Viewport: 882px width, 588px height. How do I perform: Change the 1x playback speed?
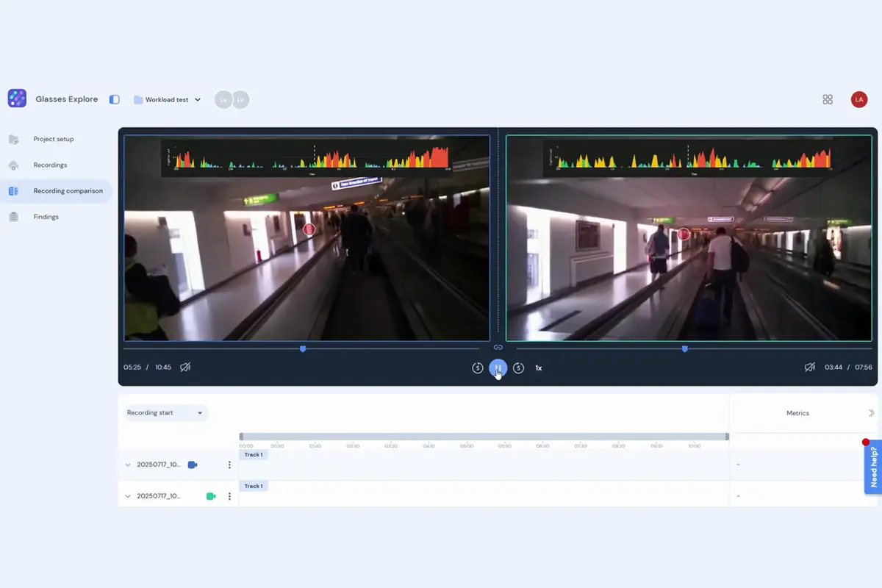(539, 367)
